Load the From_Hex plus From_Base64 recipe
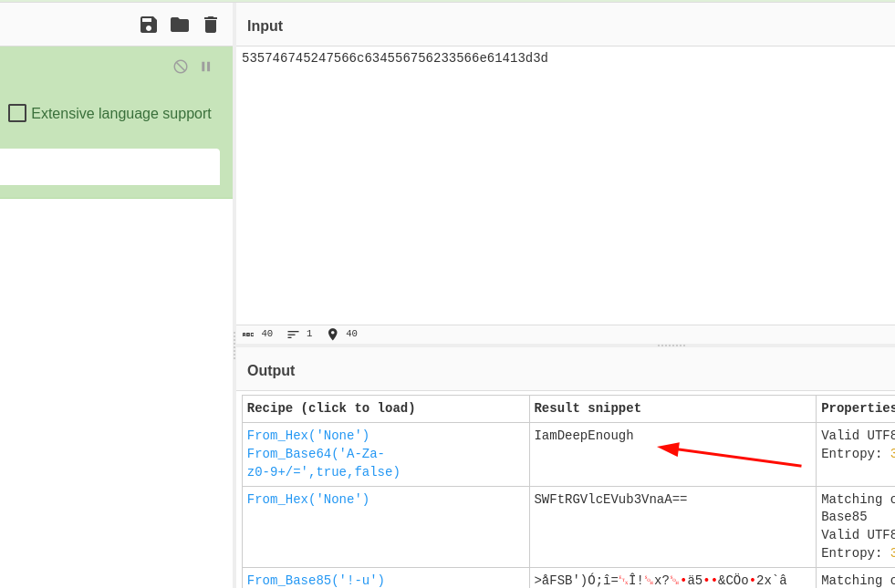This screenshot has height=588, width=895. tap(324, 453)
